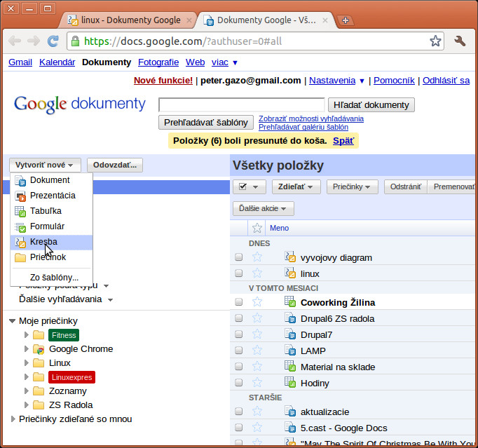Star the Drupal7 document
The width and height of the screenshot is (478, 448).
[257, 334]
